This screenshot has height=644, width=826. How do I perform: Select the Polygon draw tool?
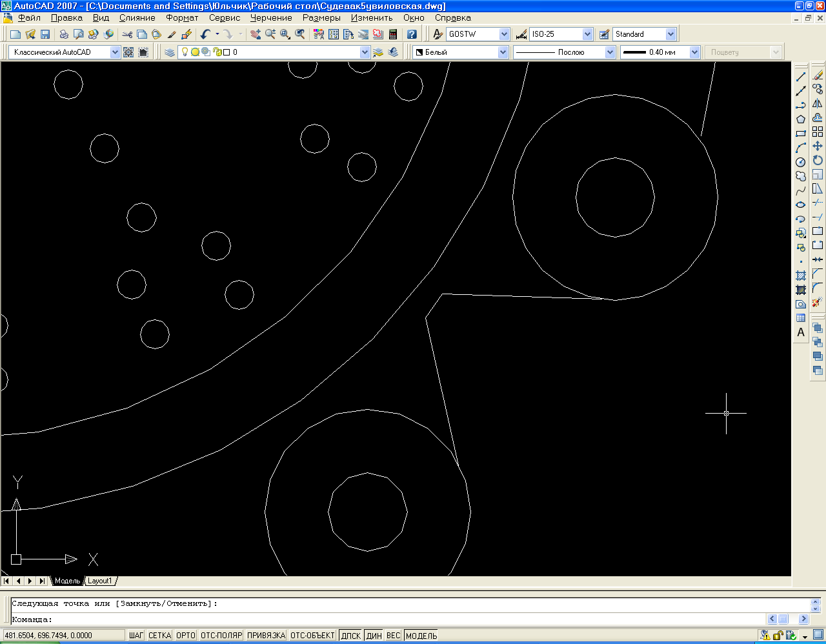(801, 119)
